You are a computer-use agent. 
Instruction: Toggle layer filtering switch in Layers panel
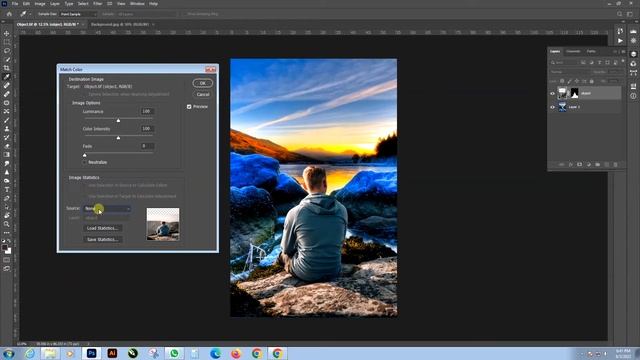coord(623,62)
